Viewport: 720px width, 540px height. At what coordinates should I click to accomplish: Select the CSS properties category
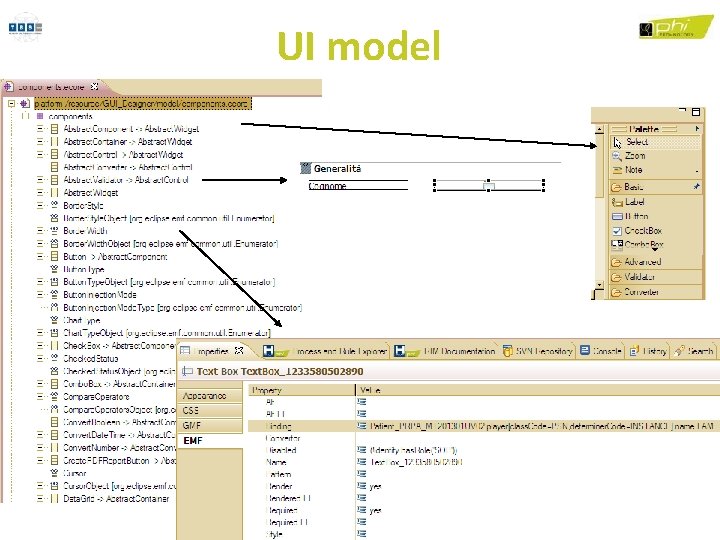point(210,411)
